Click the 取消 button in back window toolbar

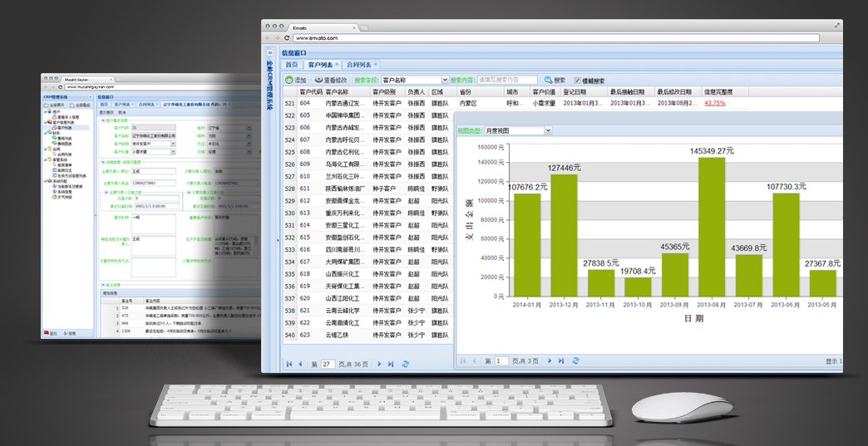coord(122,112)
